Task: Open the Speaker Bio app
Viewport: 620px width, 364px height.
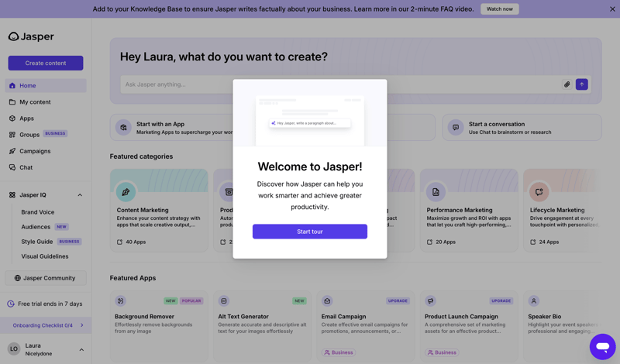Action: coord(563,327)
